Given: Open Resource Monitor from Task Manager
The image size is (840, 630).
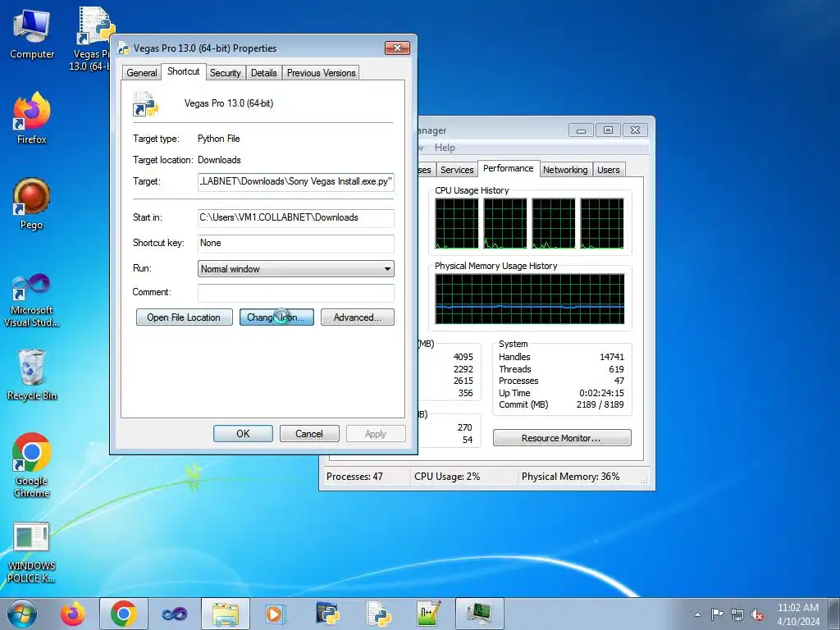Looking at the screenshot, I should coord(562,438).
